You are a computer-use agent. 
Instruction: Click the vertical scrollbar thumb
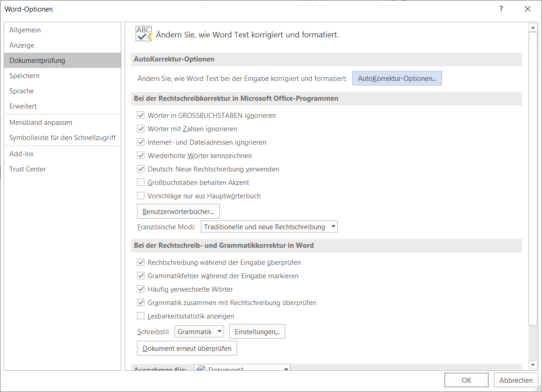click(533, 178)
